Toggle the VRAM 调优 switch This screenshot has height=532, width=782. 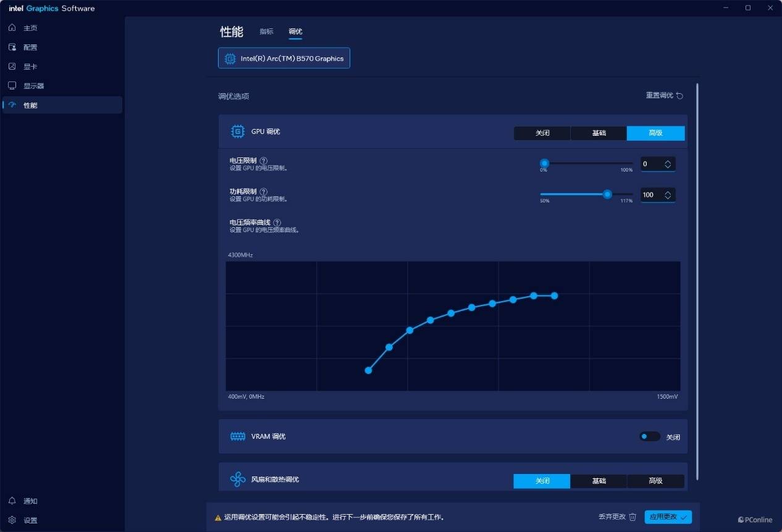[x=650, y=436]
